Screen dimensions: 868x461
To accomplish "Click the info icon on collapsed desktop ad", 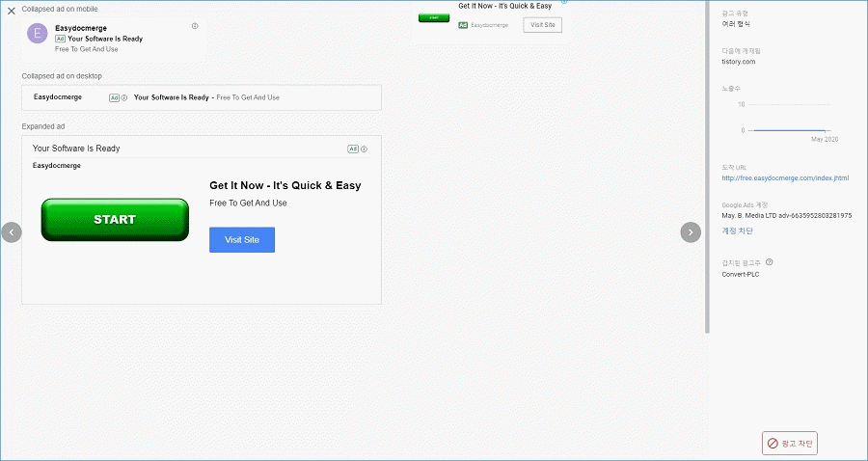I will [x=124, y=98].
